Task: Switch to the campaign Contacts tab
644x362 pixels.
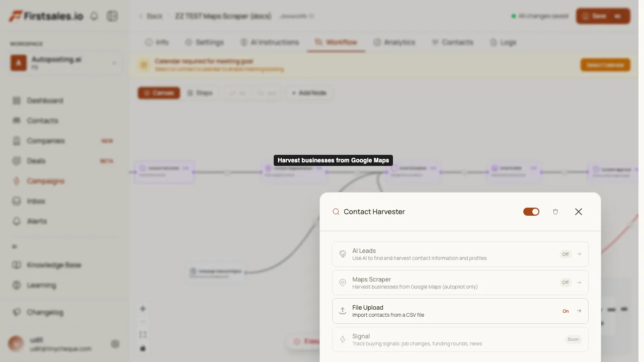Action: click(x=452, y=42)
